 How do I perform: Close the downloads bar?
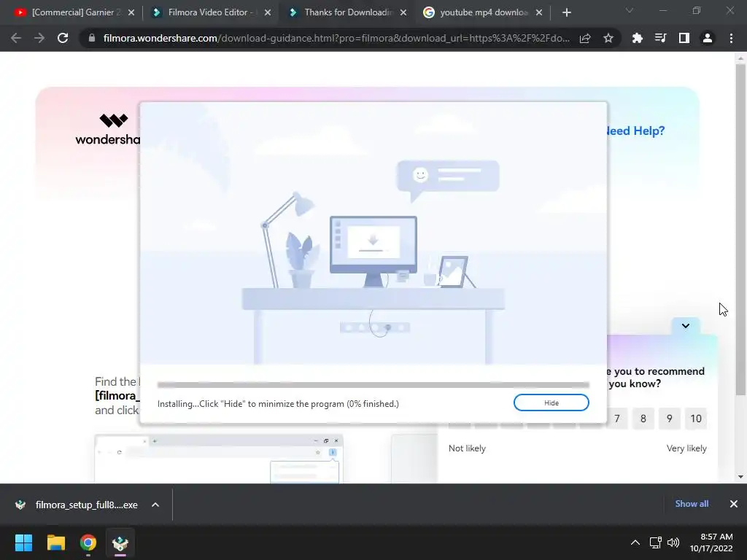click(x=734, y=504)
